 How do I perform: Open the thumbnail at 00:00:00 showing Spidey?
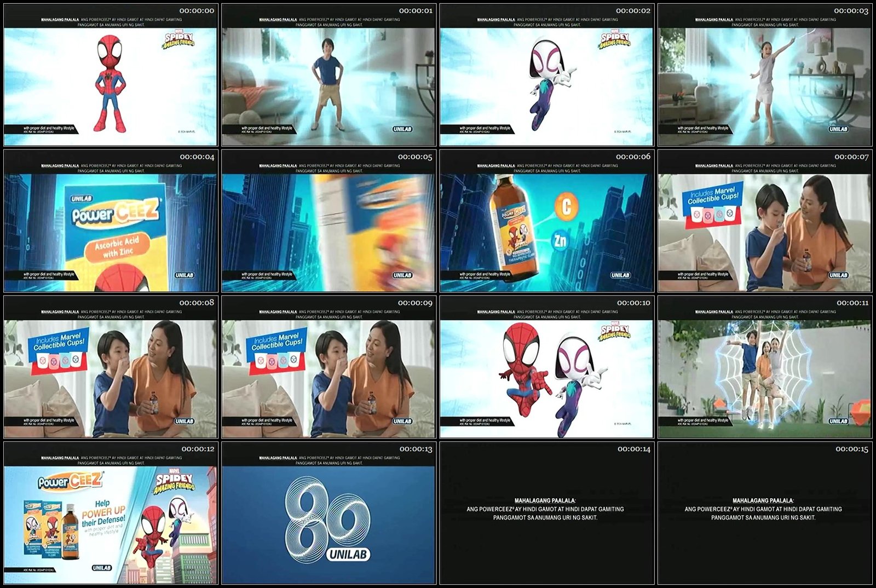click(x=111, y=76)
